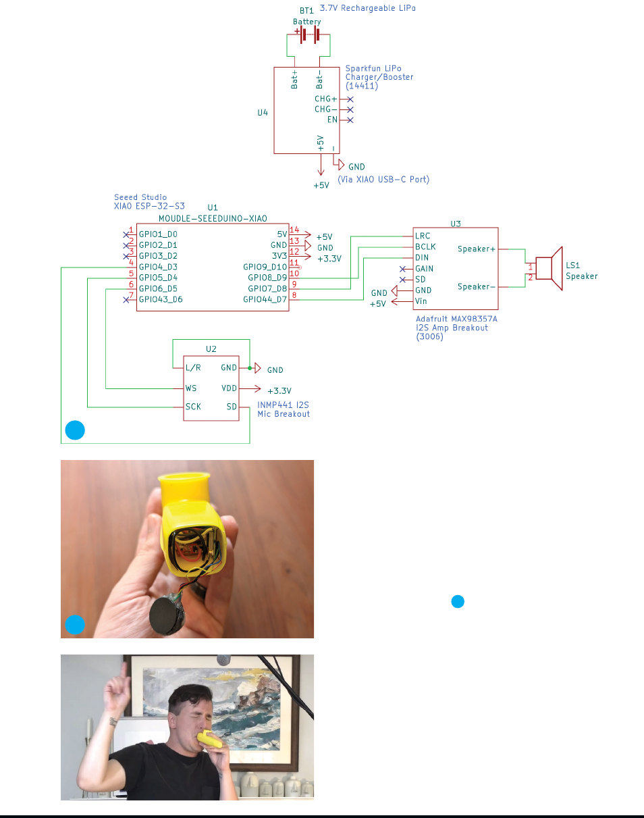Click the 'Bat-' pin label on U4
The width and height of the screenshot is (644, 818).
click(x=319, y=78)
